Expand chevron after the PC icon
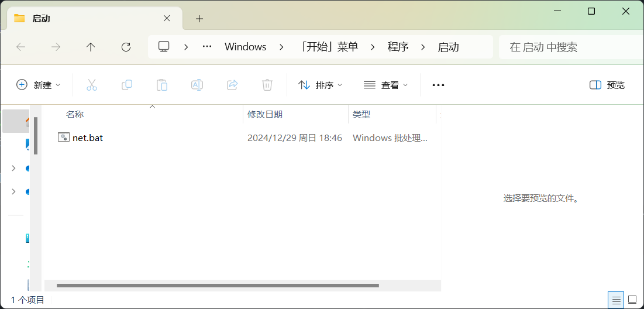Viewport: 644px width, 309px height. [186, 47]
